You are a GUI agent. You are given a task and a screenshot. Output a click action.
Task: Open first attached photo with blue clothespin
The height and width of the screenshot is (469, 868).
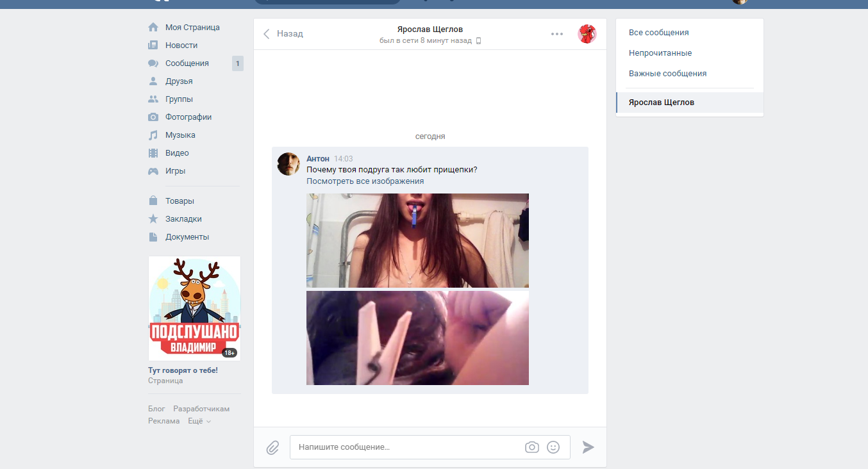[x=417, y=240]
